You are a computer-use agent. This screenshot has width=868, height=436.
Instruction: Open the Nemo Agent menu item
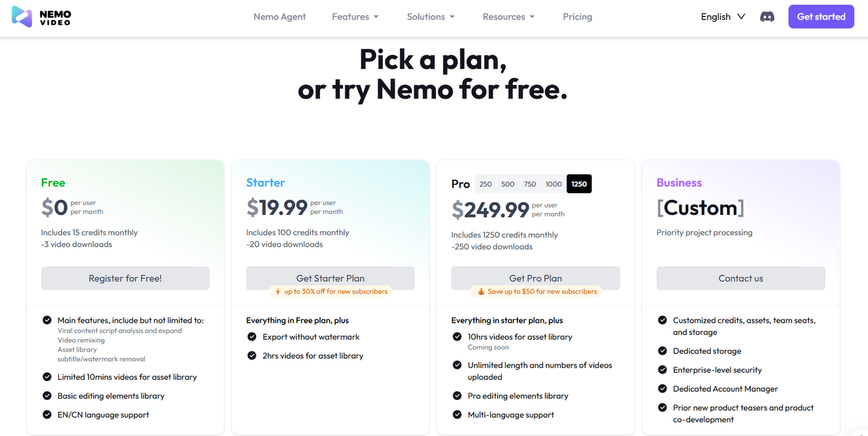point(279,17)
